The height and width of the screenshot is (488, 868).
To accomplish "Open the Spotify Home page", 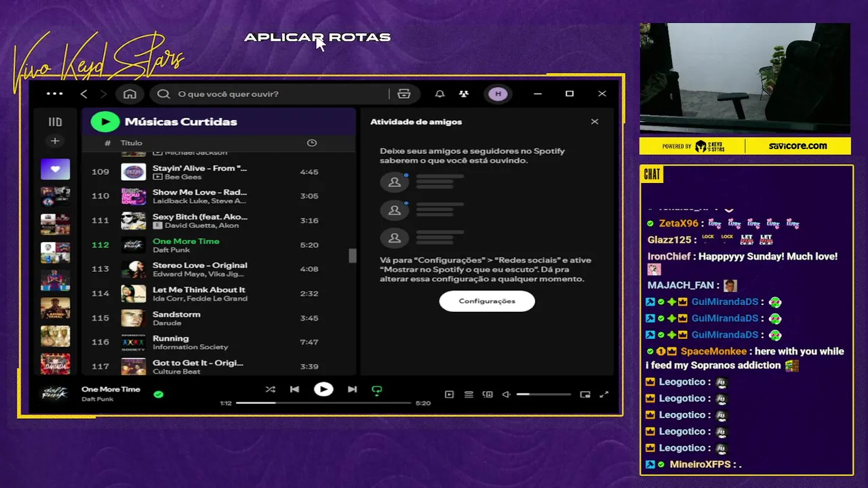I will click(x=130, y=94).
